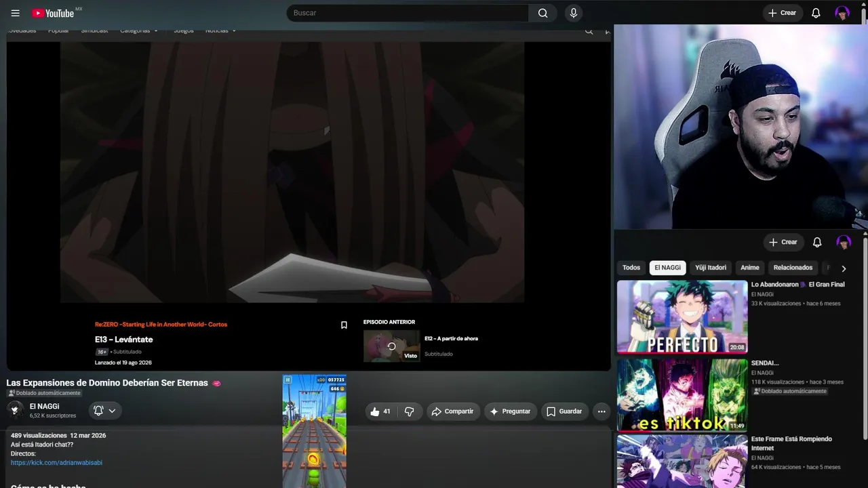The height and width of the screenshot is (488, 868).
Task: Open El NAGGi channel name above '6,52 K suscriptores'
Action: (x=44, y=407)
